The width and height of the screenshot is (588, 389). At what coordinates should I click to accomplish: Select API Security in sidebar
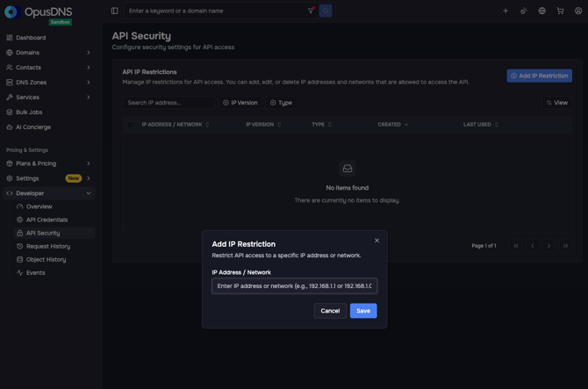(54, 233)
